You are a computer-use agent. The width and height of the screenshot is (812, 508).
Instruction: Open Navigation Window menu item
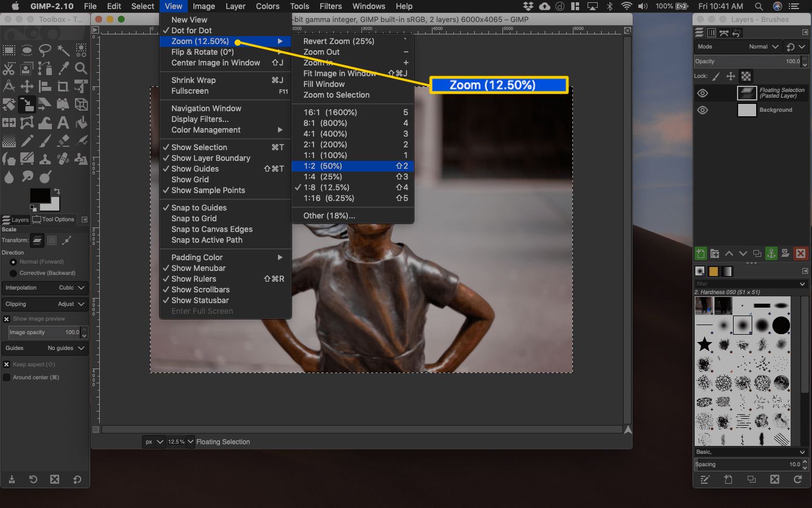226,108
